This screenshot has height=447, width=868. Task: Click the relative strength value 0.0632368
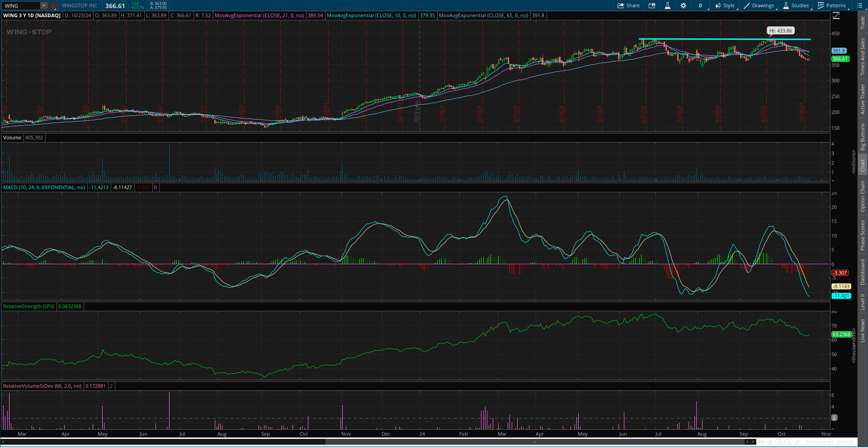point(70,306)
